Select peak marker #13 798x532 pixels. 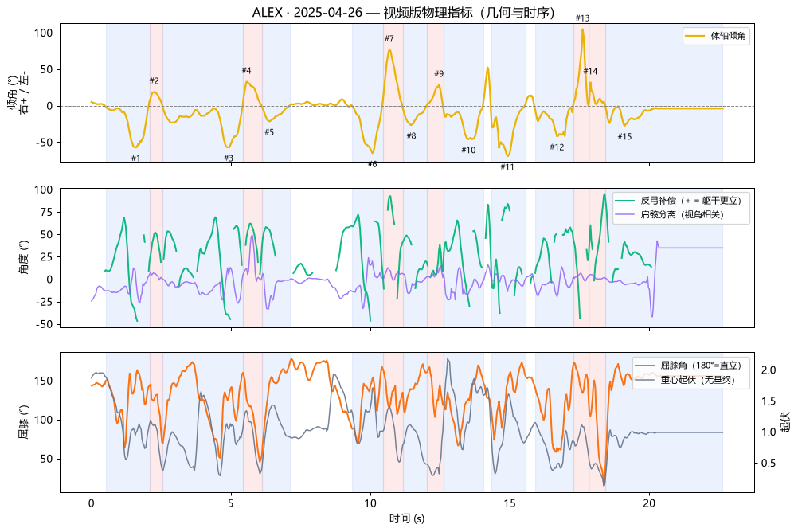pos(582,18)
